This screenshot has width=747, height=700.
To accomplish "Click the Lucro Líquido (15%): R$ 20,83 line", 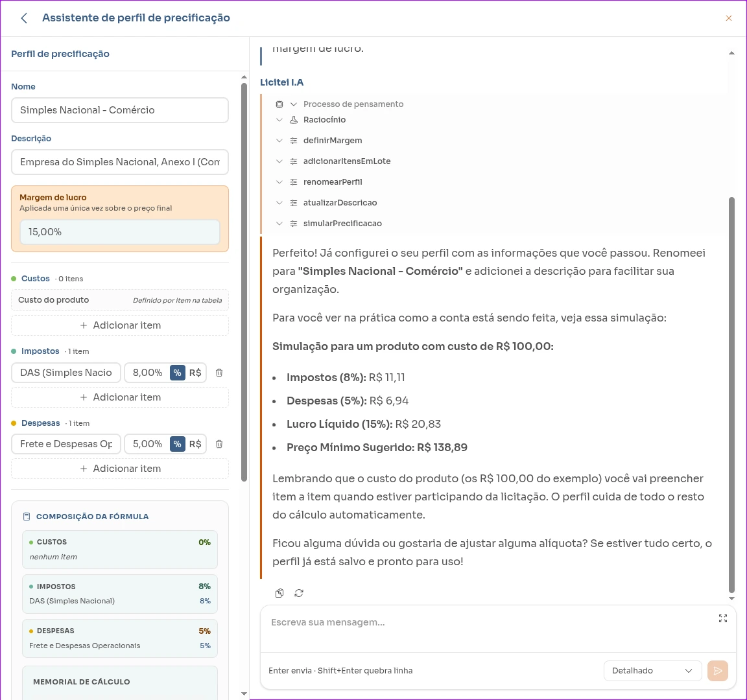I will (364, 425).
